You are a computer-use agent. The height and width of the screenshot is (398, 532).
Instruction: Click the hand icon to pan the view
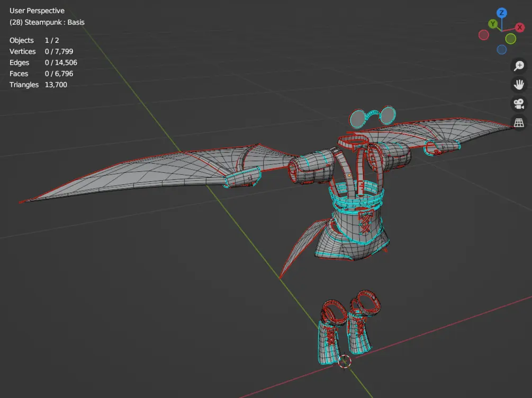519,85
